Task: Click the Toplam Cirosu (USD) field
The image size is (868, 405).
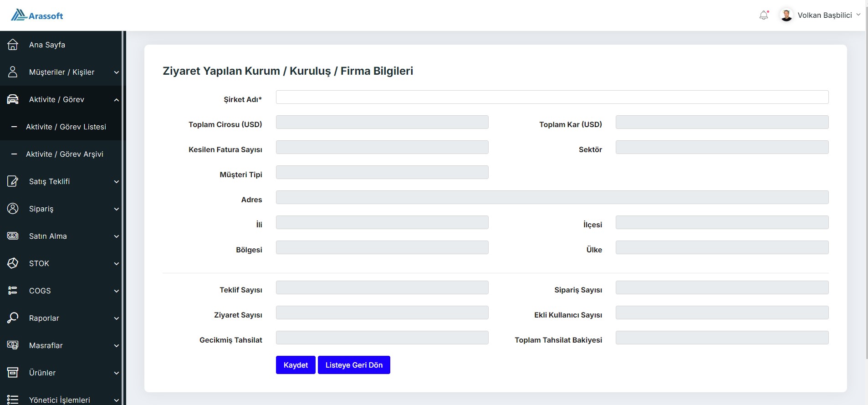Action: coord(382,122)
